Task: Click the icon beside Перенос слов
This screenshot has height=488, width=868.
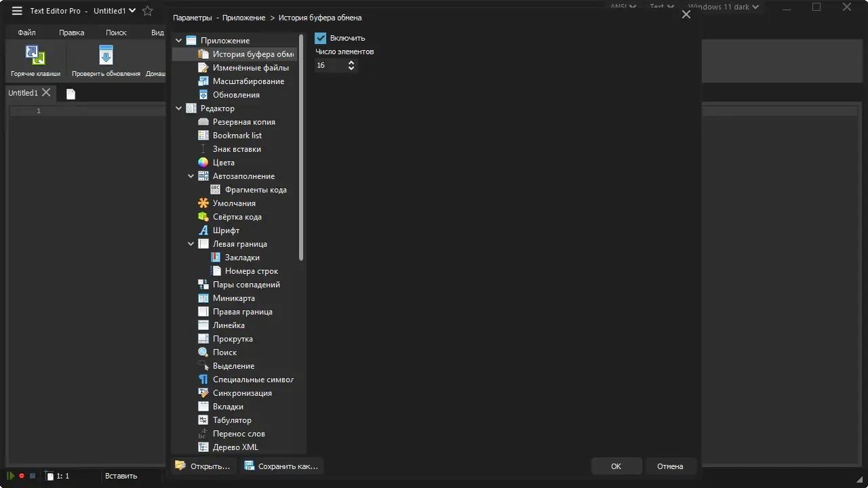Action: point(203,434)
